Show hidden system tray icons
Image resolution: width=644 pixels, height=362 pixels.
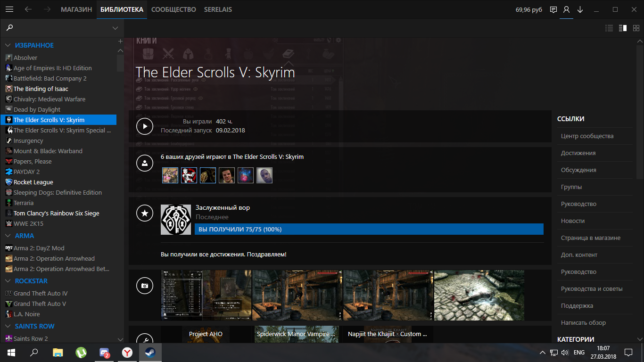[x=543, y=352]
